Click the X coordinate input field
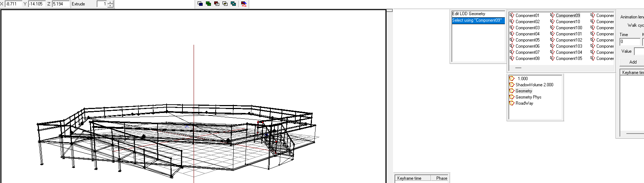 tap(13, 4)
